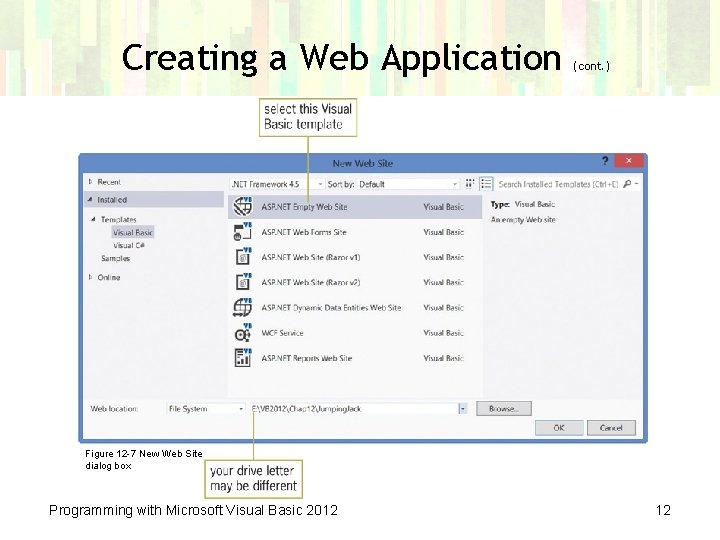Choose the ASP.NET Web Site (Razor v1) icon
Image resolution: width=720 pixels, height=540 pixels.
click(x=243, y=256)
